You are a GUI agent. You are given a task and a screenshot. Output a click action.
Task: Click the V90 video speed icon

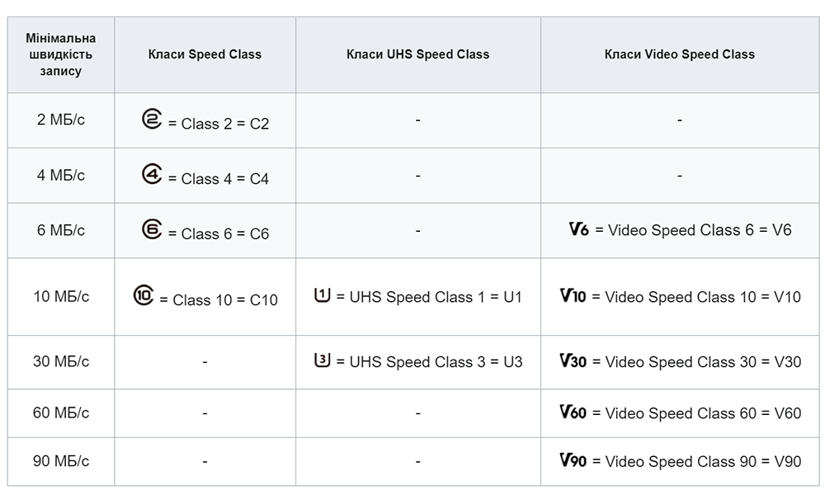point(573,460)
